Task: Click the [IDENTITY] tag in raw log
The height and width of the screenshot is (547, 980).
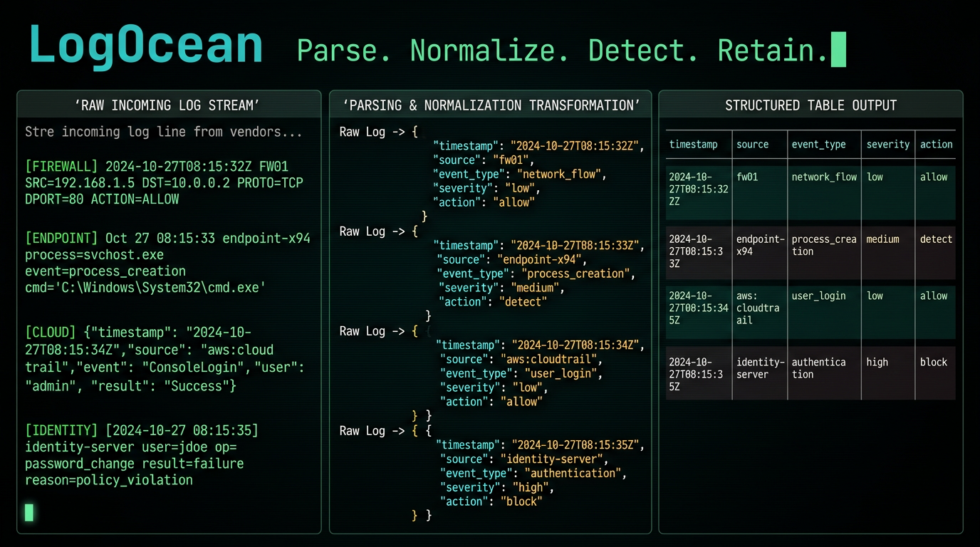Action: pos(61,430)
